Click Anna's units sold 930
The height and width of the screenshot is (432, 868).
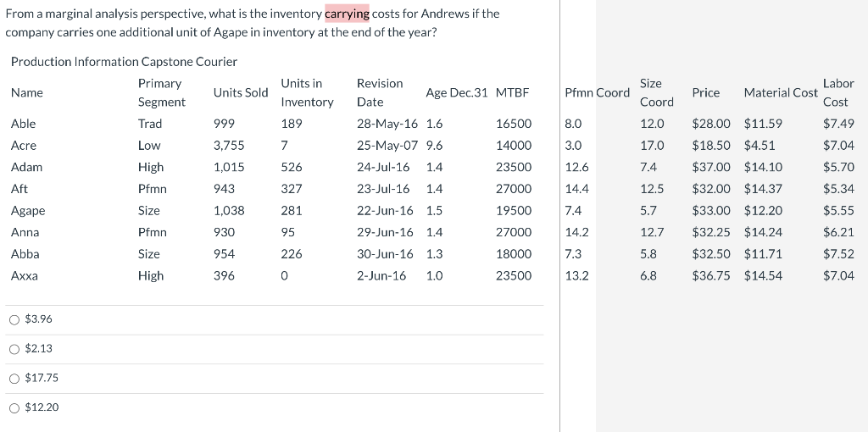coord(224,232)
